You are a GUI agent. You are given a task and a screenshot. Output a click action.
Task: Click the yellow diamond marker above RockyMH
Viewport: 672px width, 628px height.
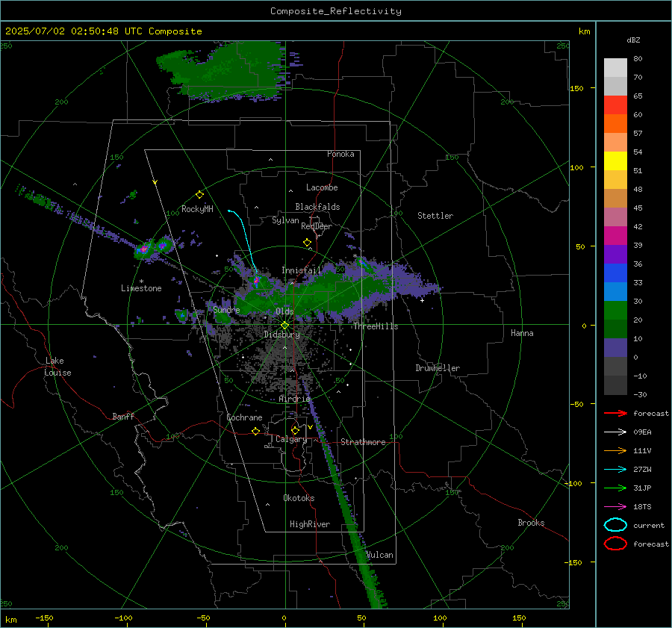tap(199, 195)
